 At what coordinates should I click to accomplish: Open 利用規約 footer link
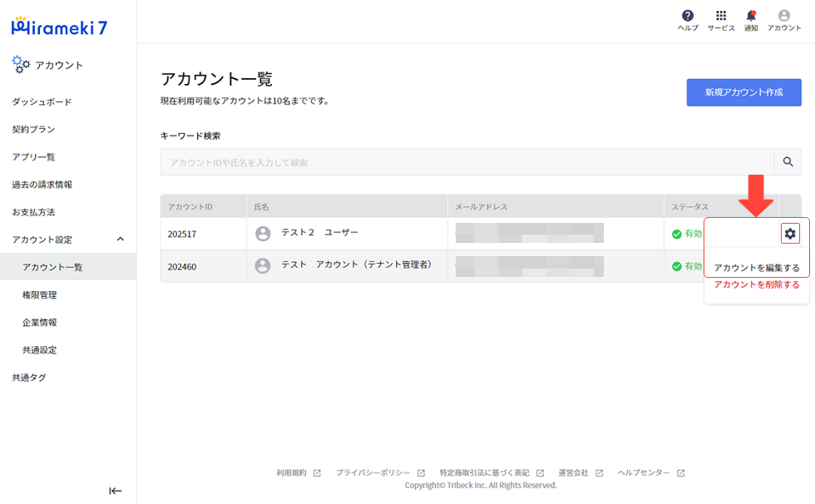pos(291,473)
